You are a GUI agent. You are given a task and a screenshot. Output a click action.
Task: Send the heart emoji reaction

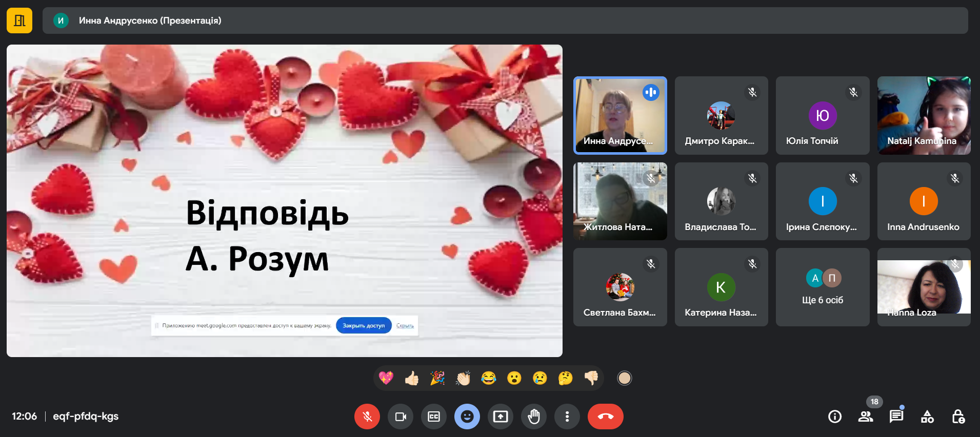(386, 378)
